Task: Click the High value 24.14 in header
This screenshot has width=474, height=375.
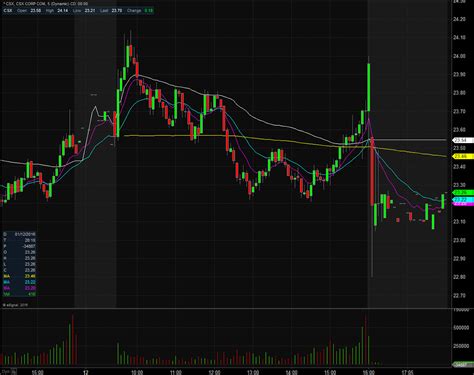Action: coord(63,11)
